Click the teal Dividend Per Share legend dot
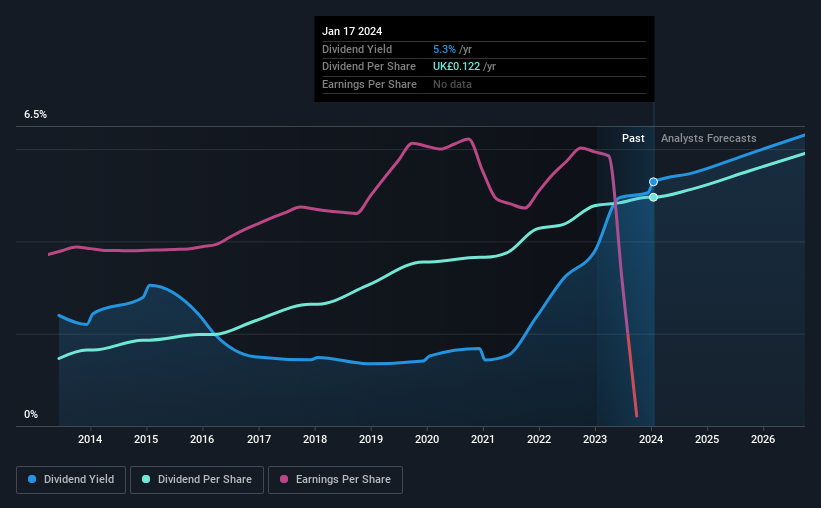This screenshot has height=508, width=821. tap(146, 479)
